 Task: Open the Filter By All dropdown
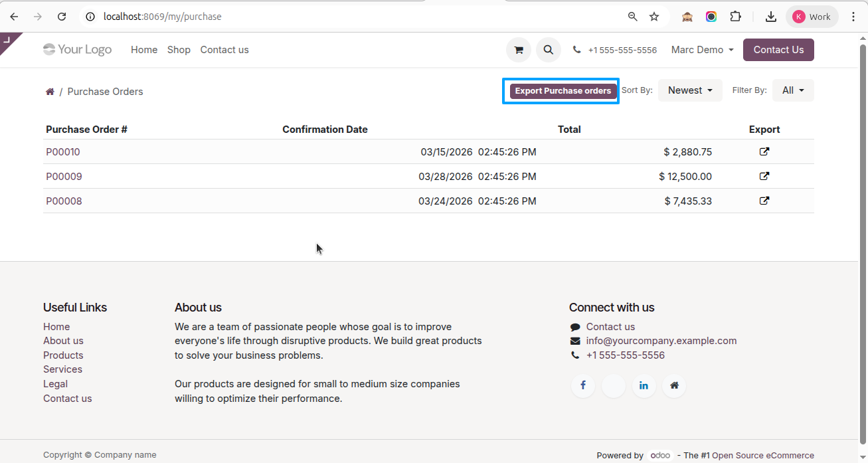click(x=793, y=90)
